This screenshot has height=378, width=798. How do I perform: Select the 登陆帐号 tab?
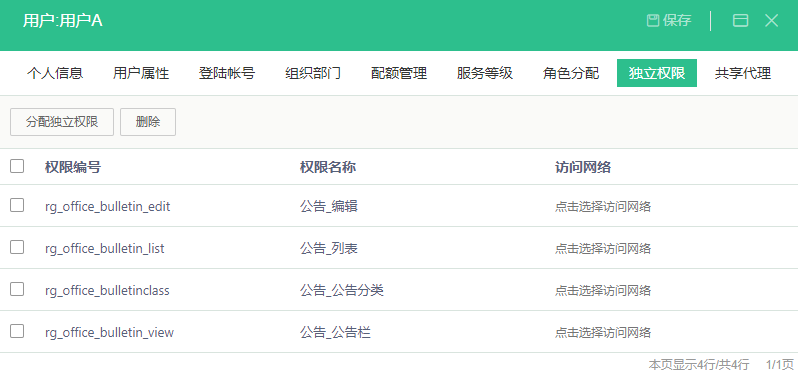pyautogui.click(x=226, y=73)
